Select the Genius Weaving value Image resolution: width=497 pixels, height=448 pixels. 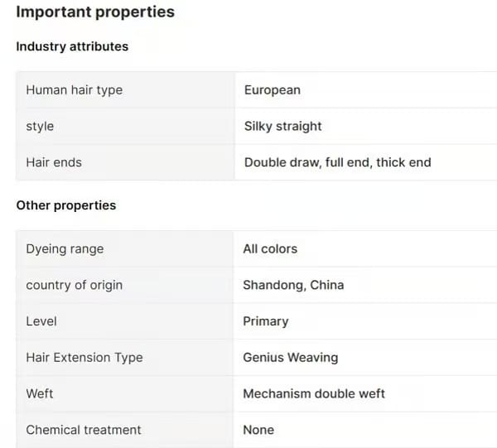(290, 358)
